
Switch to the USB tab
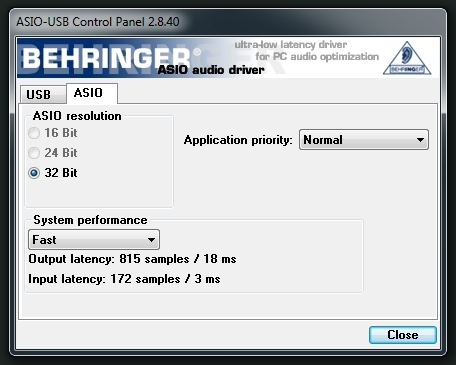click(x=43, y=94)
